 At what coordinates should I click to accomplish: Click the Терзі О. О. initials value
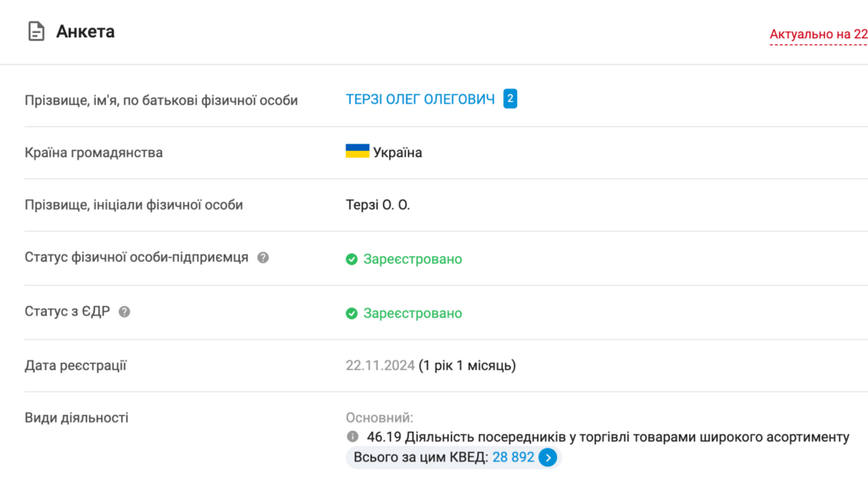coord(377,205)
